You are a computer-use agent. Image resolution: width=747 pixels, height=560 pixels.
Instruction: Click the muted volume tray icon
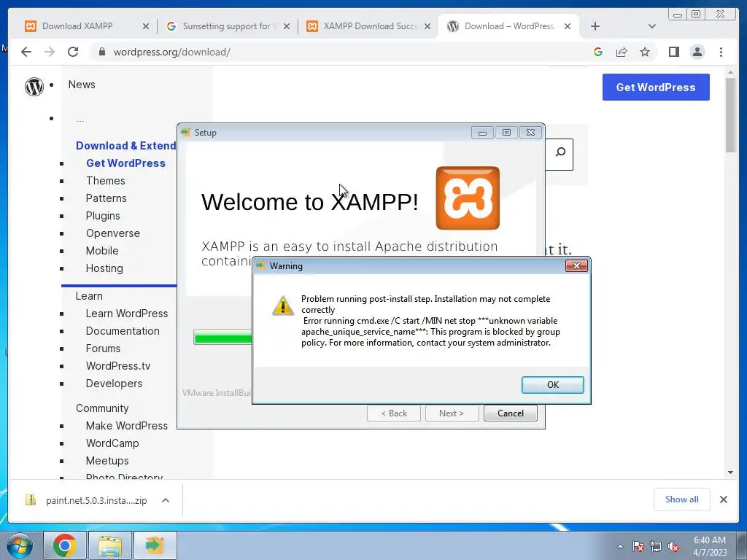click(x=673, y=547)
